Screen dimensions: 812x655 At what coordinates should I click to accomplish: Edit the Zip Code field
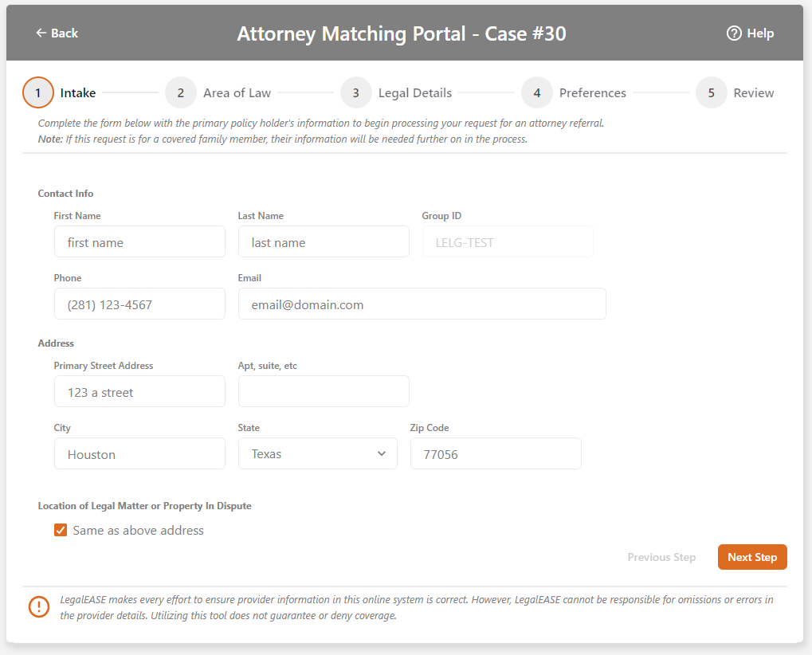coord(495,454)
